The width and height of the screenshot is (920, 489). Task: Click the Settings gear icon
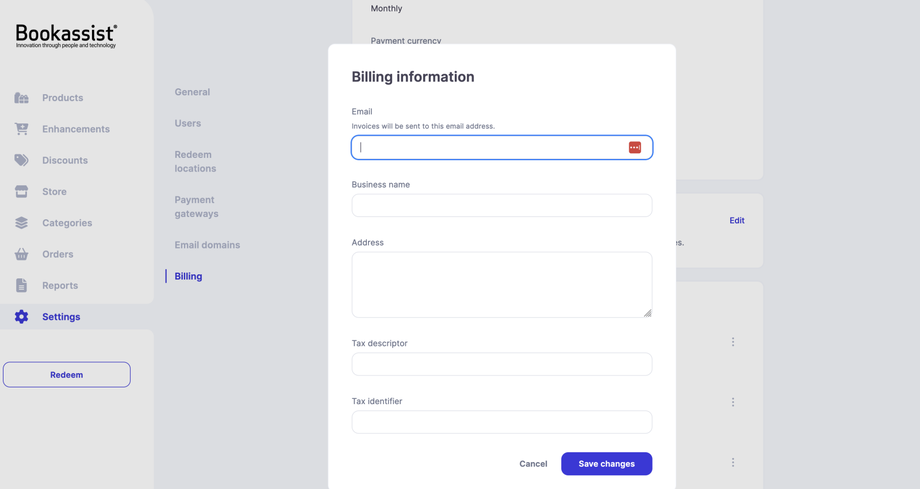click(x=21, y=317)
